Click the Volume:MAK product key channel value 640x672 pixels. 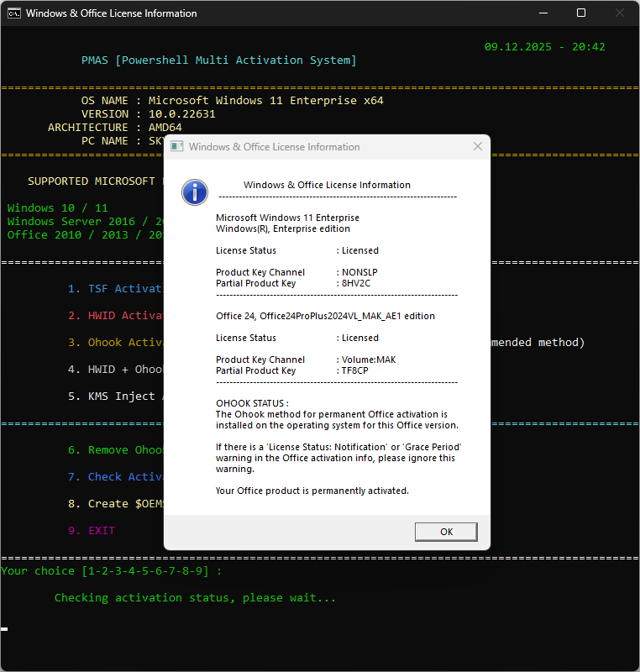[x=369, y=360]
